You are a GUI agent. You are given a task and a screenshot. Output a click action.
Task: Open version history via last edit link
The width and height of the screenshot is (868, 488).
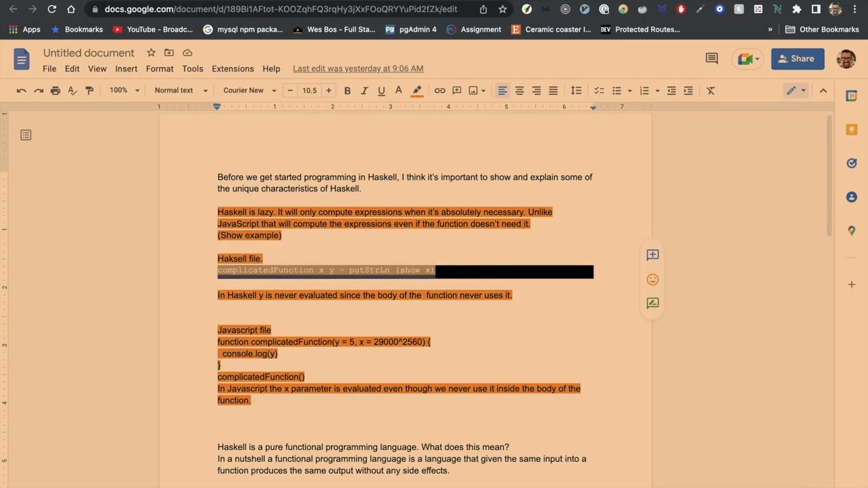point(358,68)
